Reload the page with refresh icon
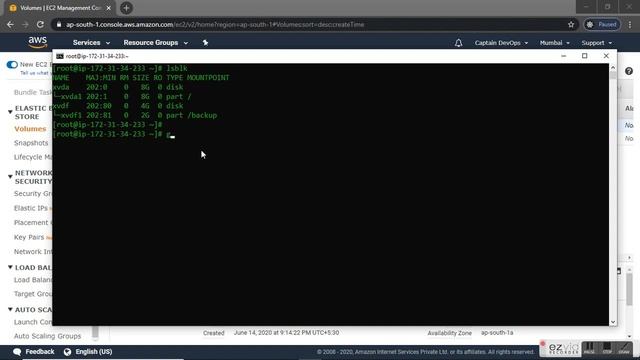 point(40,24)
